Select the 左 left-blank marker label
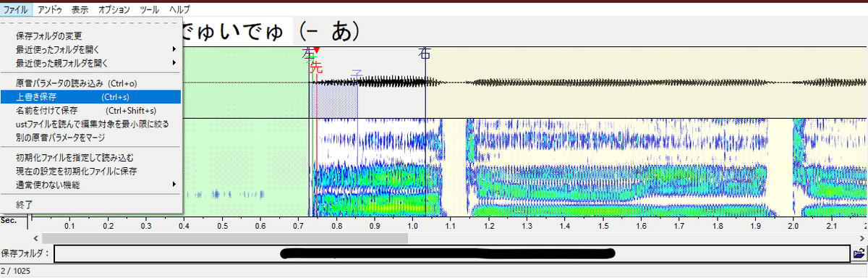 pos(309,53)
